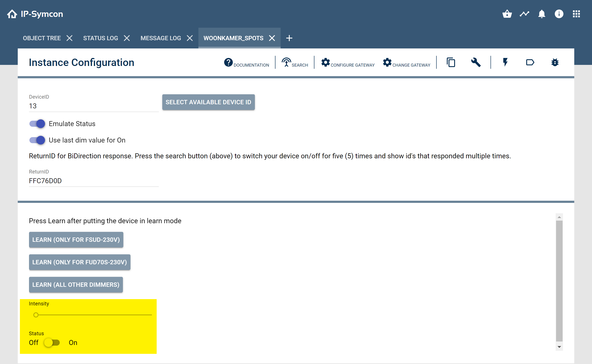Switch the Status toggle to On
Viewport: 592px width, 364px height.
[x=52, y=343]
